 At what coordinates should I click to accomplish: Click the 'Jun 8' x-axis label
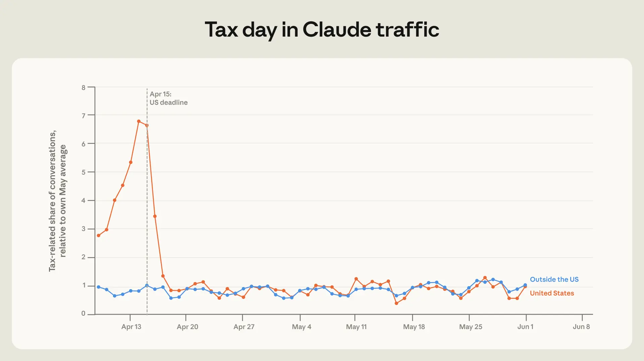click(x=581, y=327)
